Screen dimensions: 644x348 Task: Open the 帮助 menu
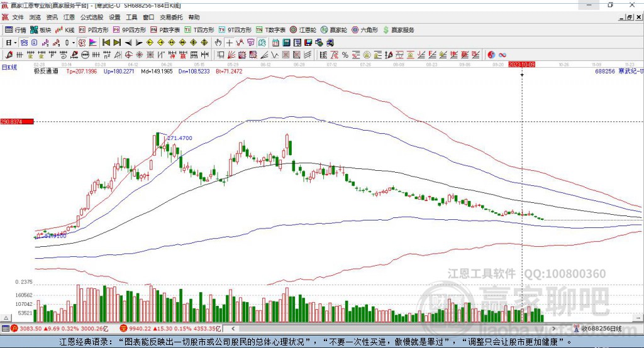click(x=194, y=17)
